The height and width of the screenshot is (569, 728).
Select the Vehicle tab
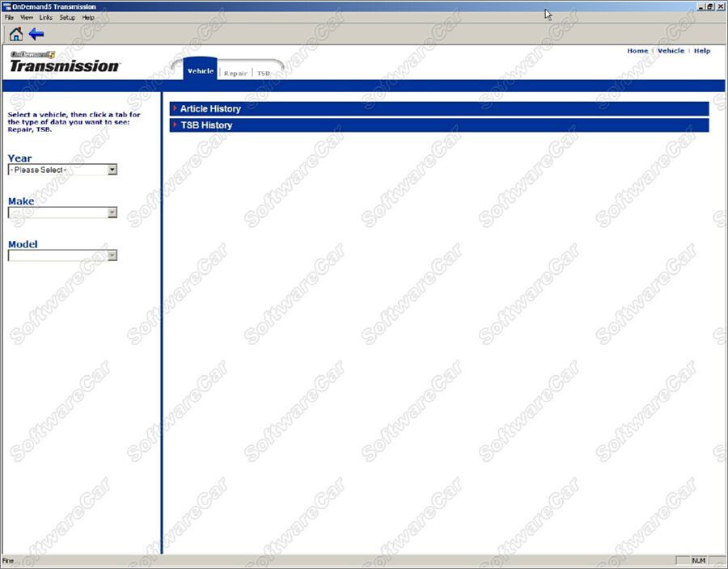[201, 71]
